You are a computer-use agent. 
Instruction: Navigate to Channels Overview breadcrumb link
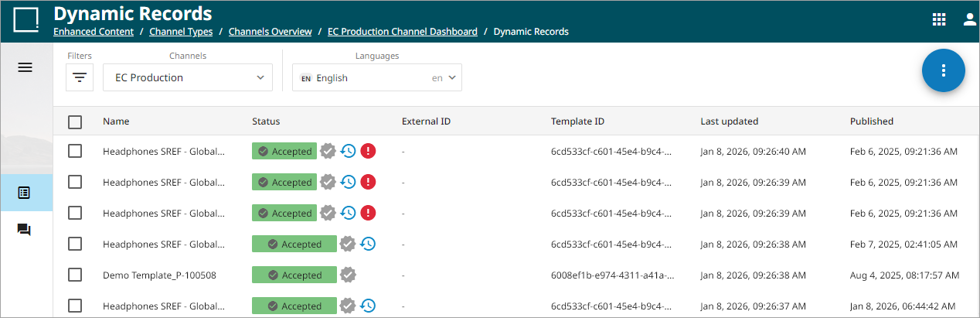point(271,32)
